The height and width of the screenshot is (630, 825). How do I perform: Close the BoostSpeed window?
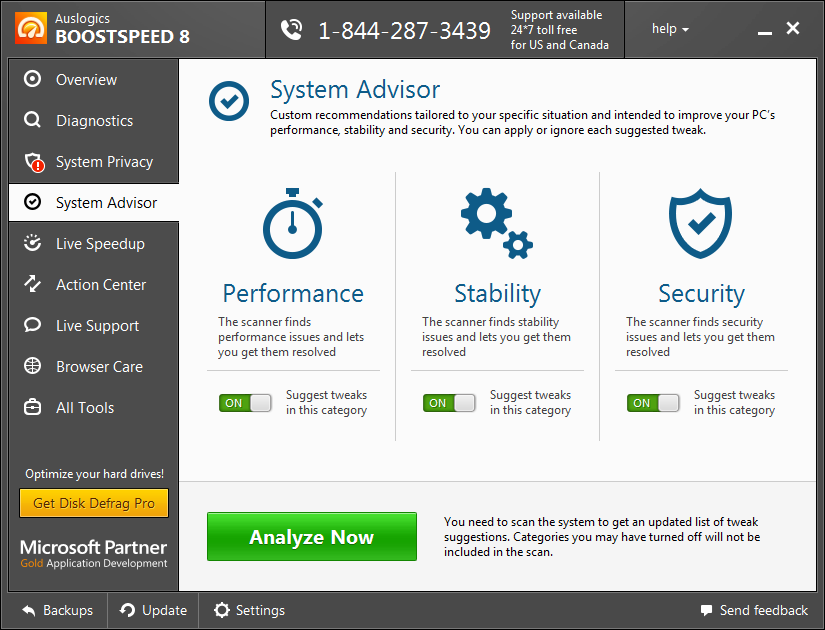(793, 28)
